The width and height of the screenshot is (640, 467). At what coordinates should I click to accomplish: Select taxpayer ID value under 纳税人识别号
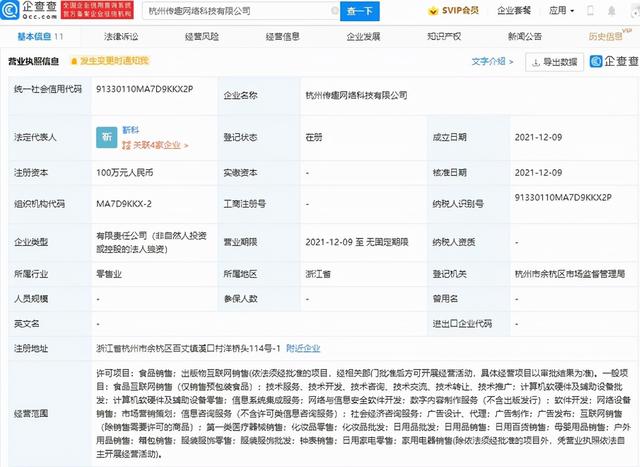[x=563, y=198]
